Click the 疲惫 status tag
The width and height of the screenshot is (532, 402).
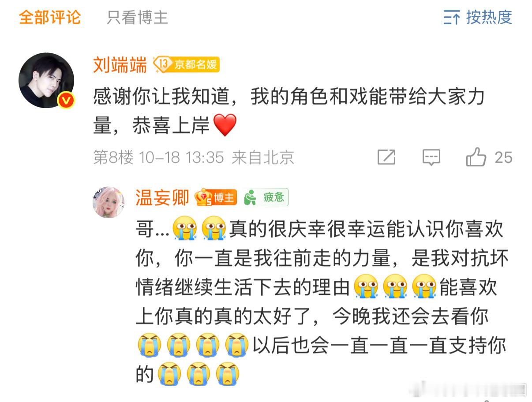(x=266, y=197)
